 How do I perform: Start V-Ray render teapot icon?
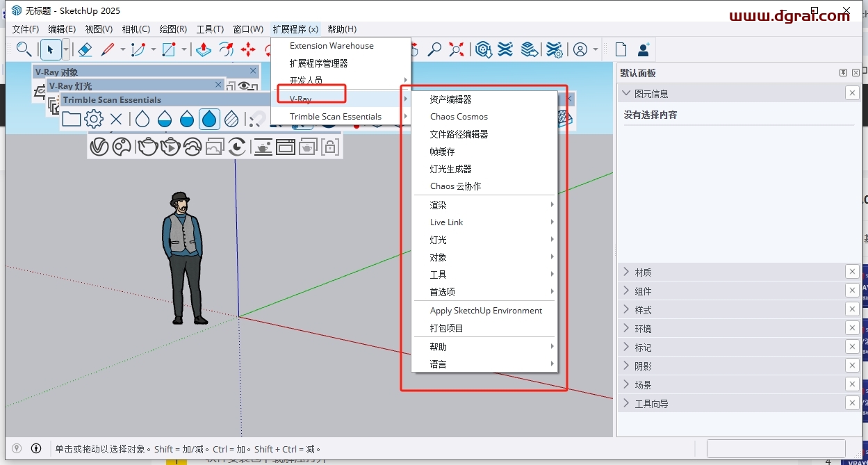[147, 147]
